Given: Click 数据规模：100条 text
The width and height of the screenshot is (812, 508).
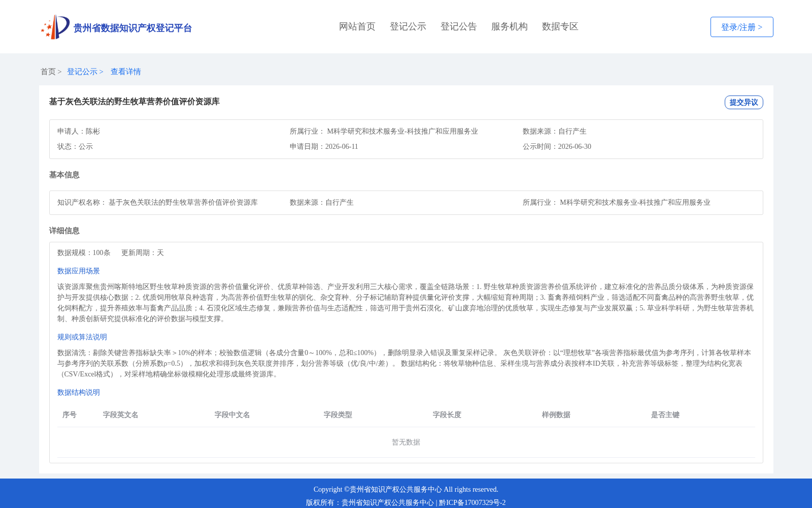Looking at the screenshot, I should 84,252.
